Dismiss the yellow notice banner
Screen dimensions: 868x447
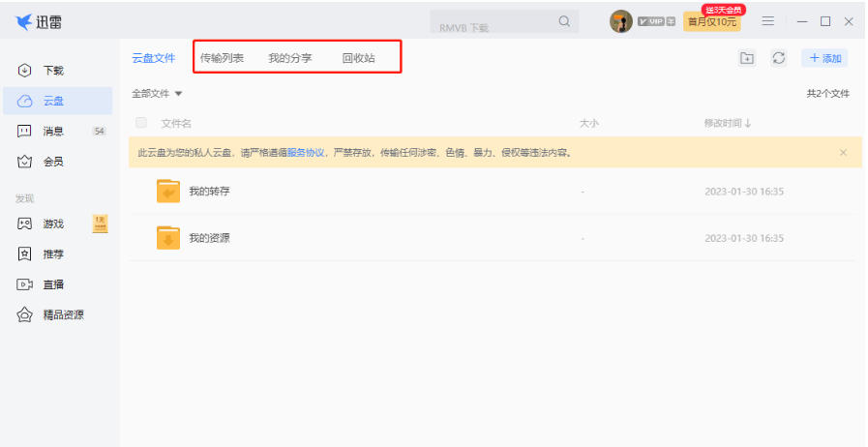click(x=843, y=152)
